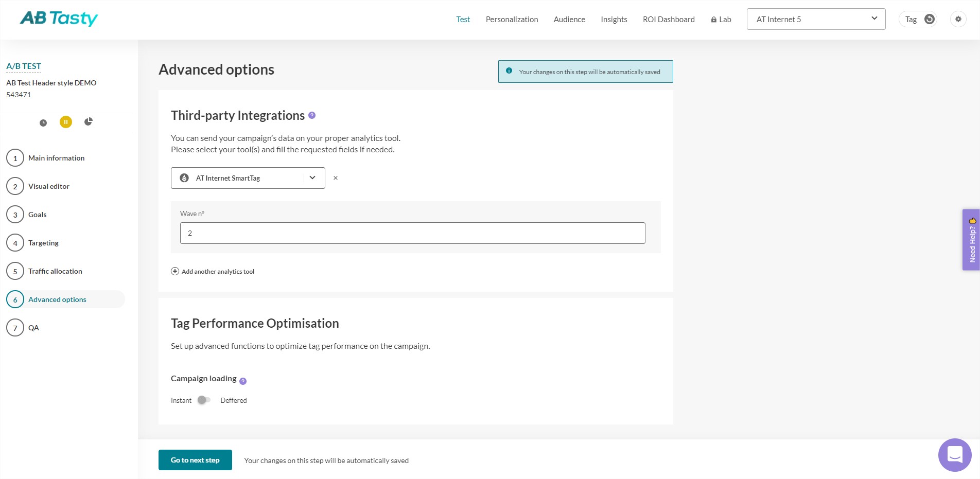Image resolution: width=980 pixels, height=479 pixels.
Task: Click the Instant label
Action: [x=181, y=400]
